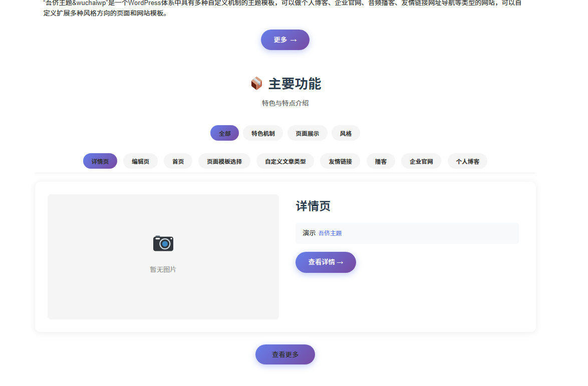Open the 吾侪主题 demo link
Image resolution: width=588 pixels, height=386 pixels.
[x=330, y=233]
